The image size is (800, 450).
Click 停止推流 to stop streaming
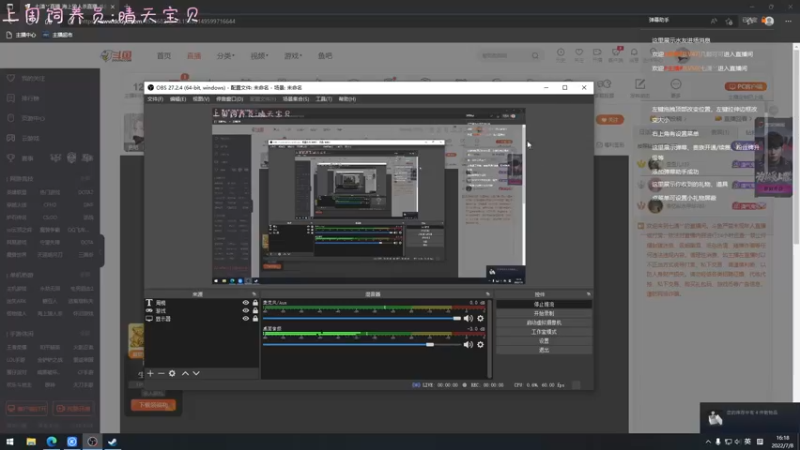coord(544,304)
